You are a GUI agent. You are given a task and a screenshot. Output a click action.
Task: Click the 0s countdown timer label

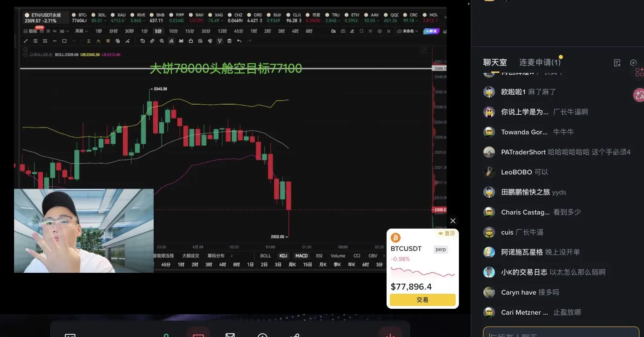[333, 31]
